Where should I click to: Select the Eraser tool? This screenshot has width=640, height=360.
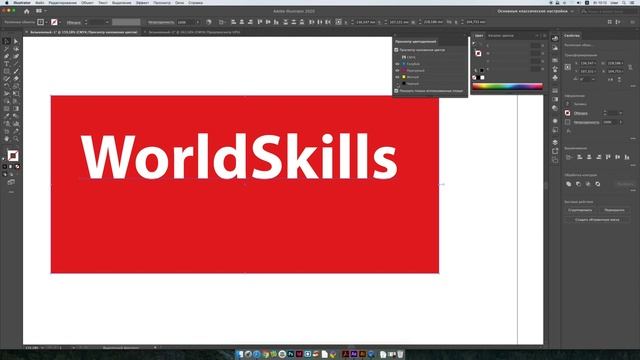16,79
